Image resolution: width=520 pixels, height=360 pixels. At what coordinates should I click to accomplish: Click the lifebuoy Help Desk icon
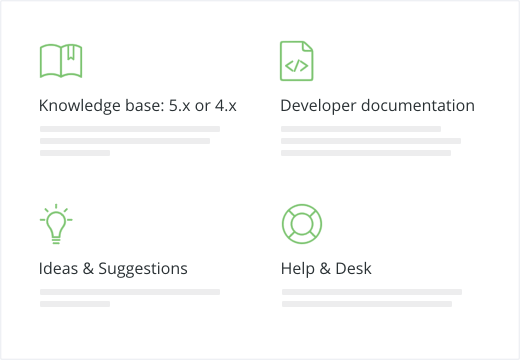coord(302,224)
